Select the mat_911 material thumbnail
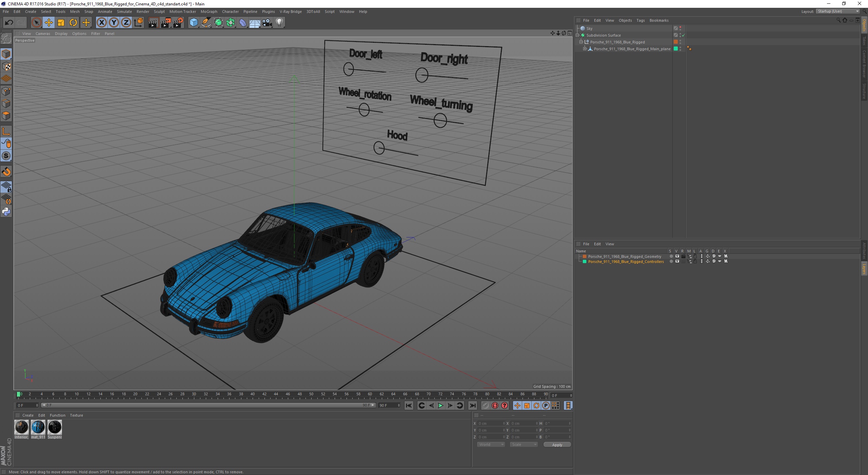 pos(38,427)
